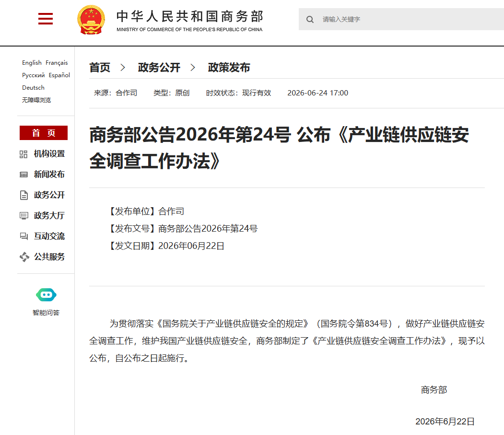Screen dimensions: 504x435
Task: Click the chevron after breadcrumb 首页
Action: 122,68
